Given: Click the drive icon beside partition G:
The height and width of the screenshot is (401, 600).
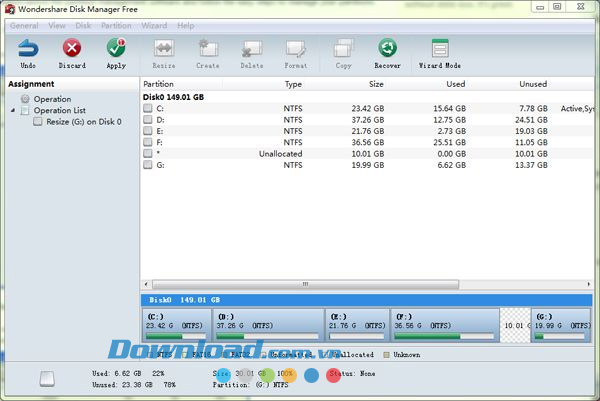Looking at the screenshot, I should [148, 165].
